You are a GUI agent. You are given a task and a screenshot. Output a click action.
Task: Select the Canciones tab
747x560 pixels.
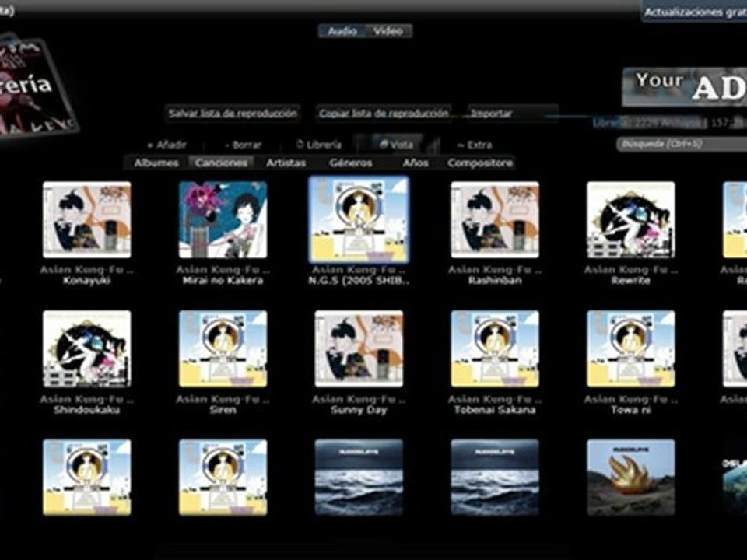click(221, 163)
